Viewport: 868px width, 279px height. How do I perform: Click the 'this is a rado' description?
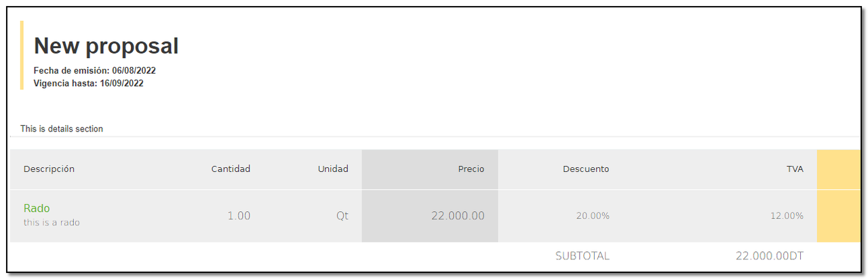pos(52,222)
